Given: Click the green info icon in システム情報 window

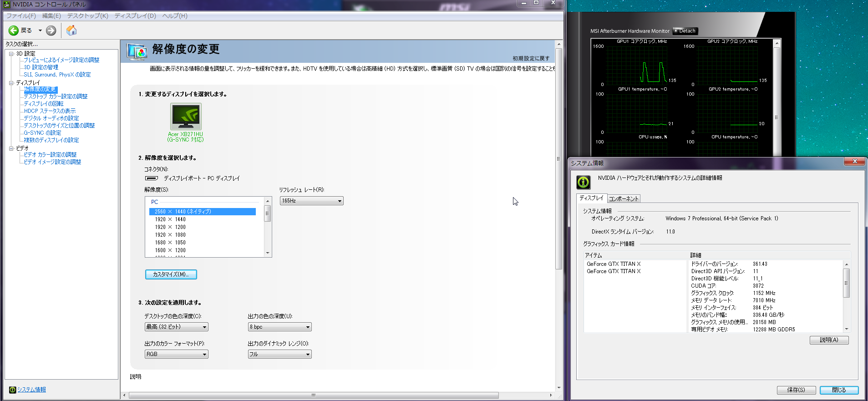Looking at the screenshot, I should pos(584,182).
